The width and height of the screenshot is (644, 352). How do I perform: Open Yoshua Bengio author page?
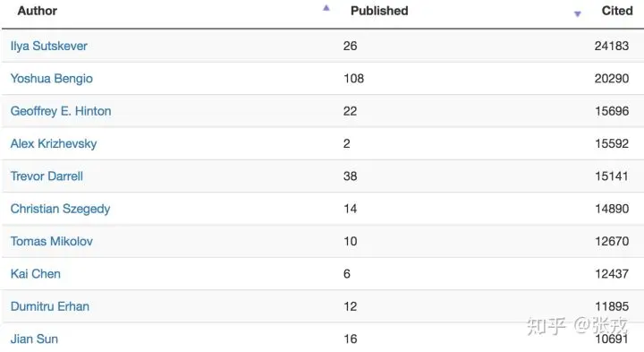(51, 78)
